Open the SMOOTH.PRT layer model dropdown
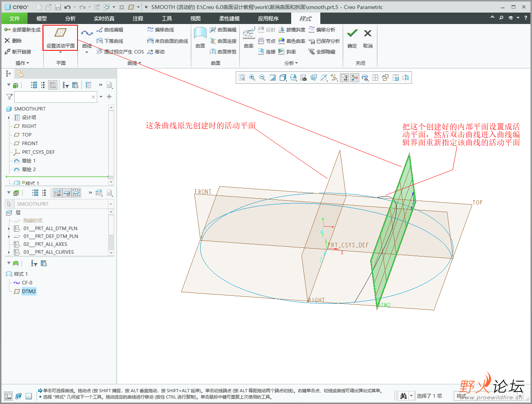The width and height of the screenshot is (532, 404). pos(111,204)
